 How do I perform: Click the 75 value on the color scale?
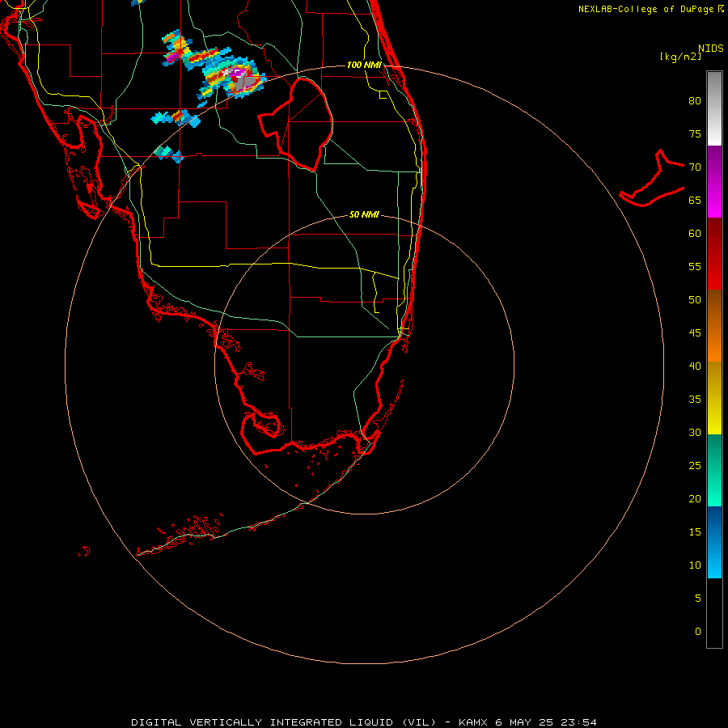[695, 134]
